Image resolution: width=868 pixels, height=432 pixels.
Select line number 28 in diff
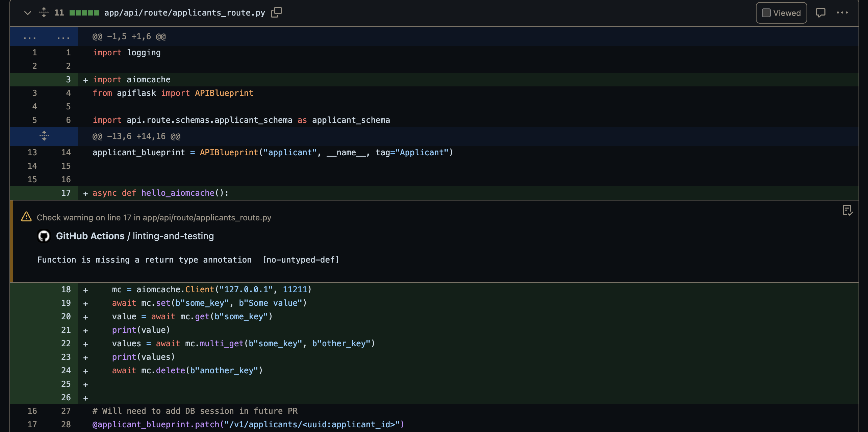pos(66,424)
